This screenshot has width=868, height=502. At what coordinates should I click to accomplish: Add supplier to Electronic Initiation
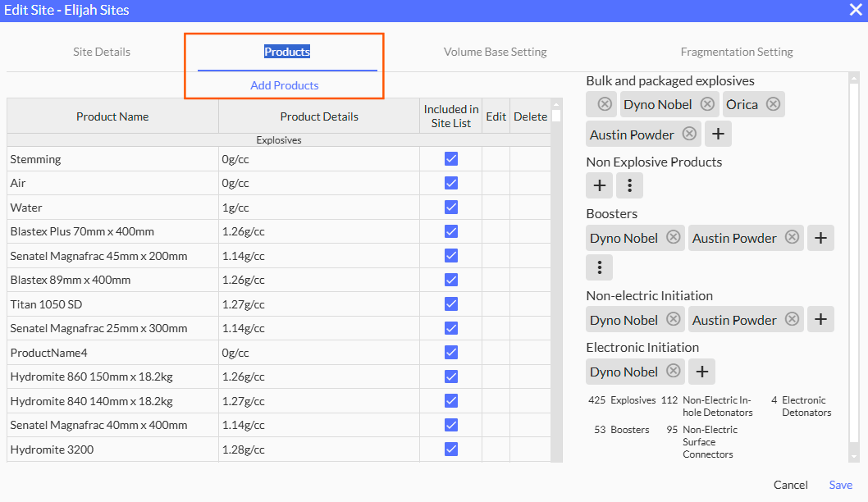(701, 372)
